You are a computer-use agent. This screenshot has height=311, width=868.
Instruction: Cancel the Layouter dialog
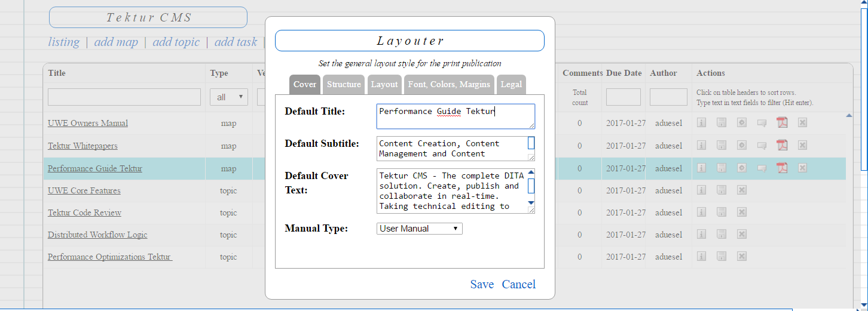518,284
